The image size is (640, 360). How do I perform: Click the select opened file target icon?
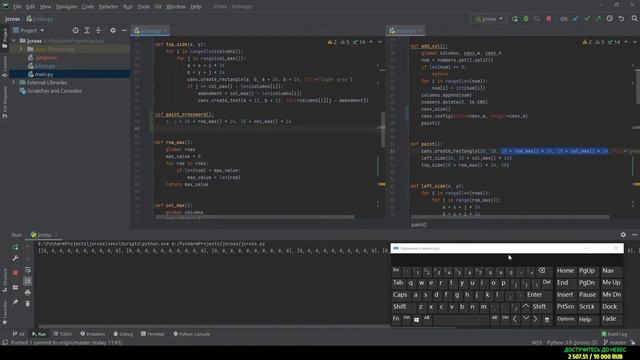pyautogui.click(x=76, y=30)
